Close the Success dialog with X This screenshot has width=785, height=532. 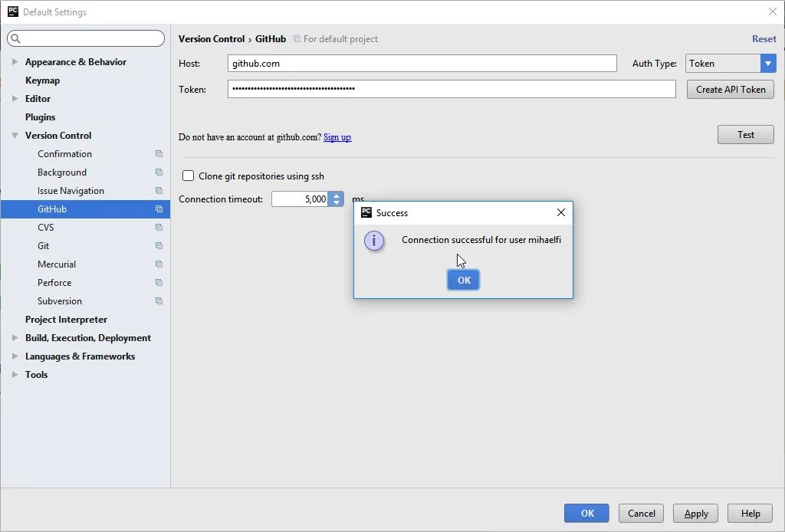561,212
